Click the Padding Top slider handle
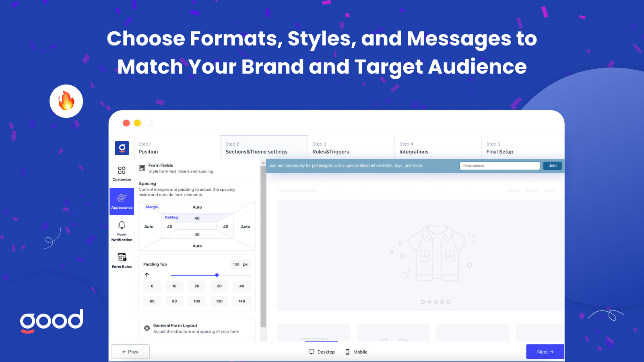 [x=217, y=275]
